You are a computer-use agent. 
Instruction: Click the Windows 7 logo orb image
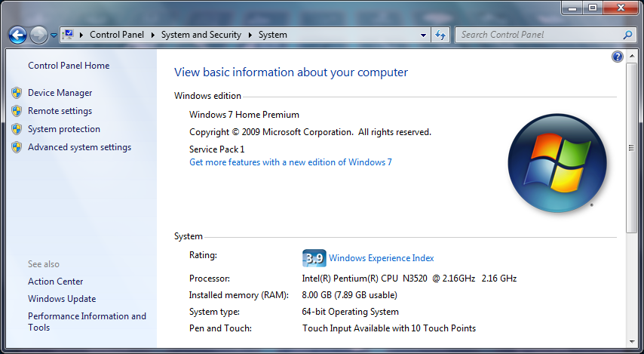click(557, 163)
